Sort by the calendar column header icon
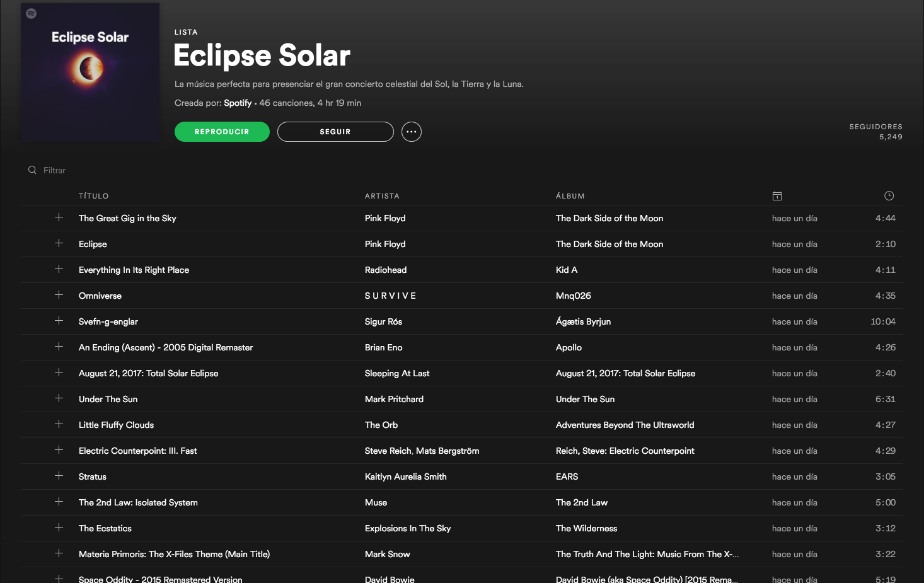This screenshot has width=924, height=583. [x=777, y=196]
